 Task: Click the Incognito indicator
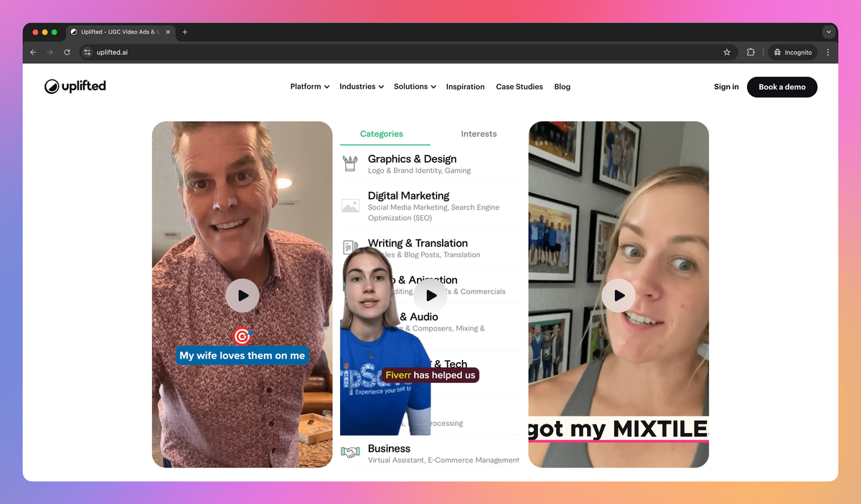[793, 52]
